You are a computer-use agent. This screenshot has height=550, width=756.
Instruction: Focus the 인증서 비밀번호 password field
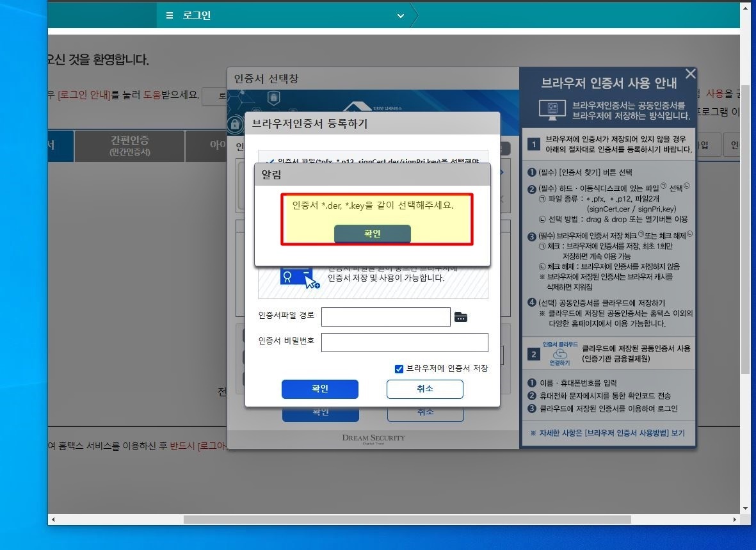click(x=405, y=343)
